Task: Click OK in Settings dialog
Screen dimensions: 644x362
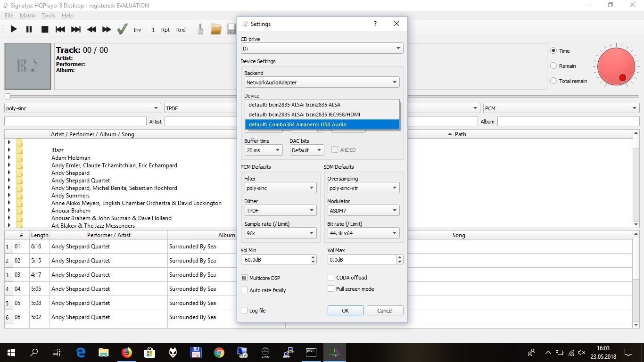Action: tap(346, 310)
